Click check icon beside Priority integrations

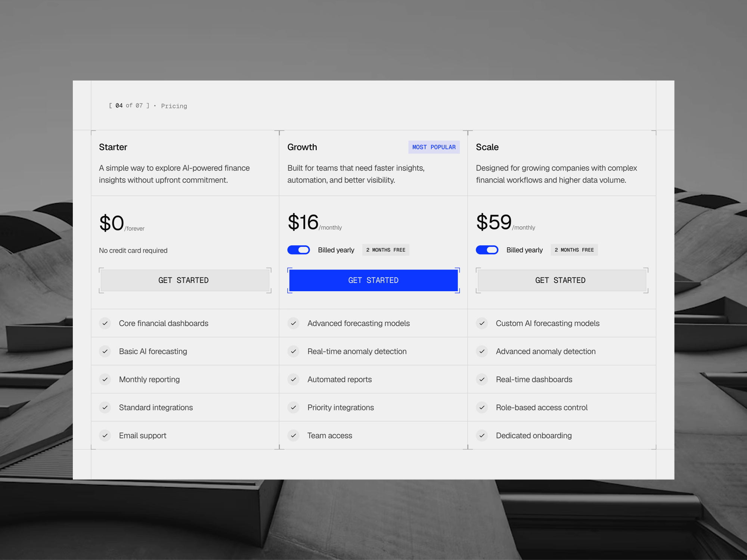click(294, 407)
